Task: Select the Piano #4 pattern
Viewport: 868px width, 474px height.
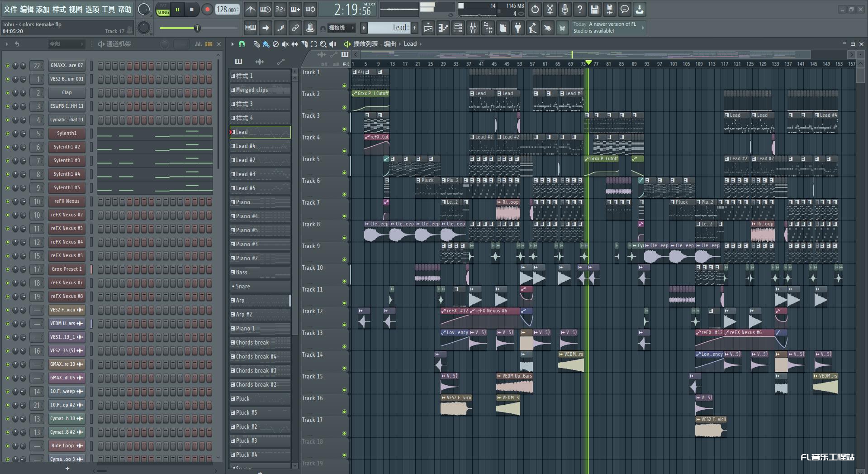Action: [x=260, y=216]
